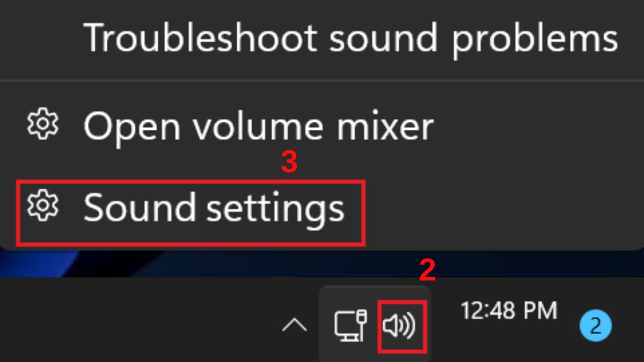Click the wired network tray icon
Image resolution: width=644 pixels, height=362 pixels.
[x=351, y=325]
